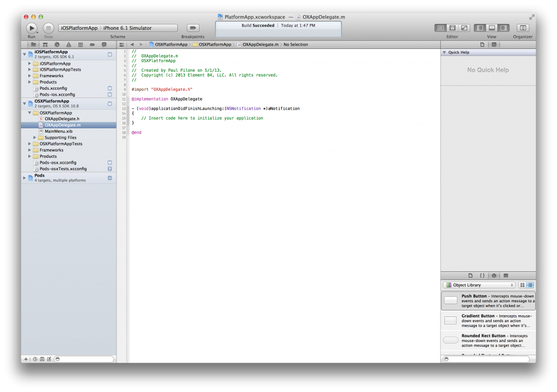The width and height of the screenshot is (557, 392).
Task: Switch to the Standard editor
Action: pos(441,28)
